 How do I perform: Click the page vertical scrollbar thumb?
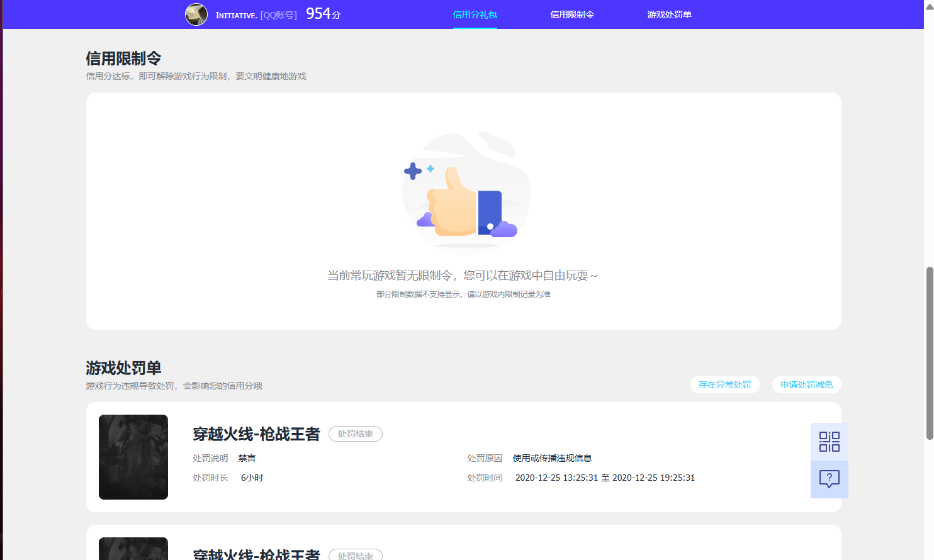click(x=930, y=353)
